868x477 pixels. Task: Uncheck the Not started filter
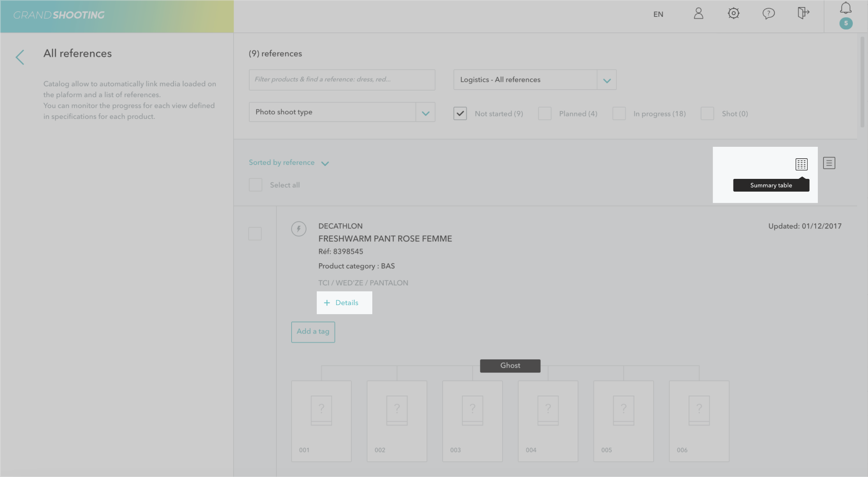coord(460,113)
